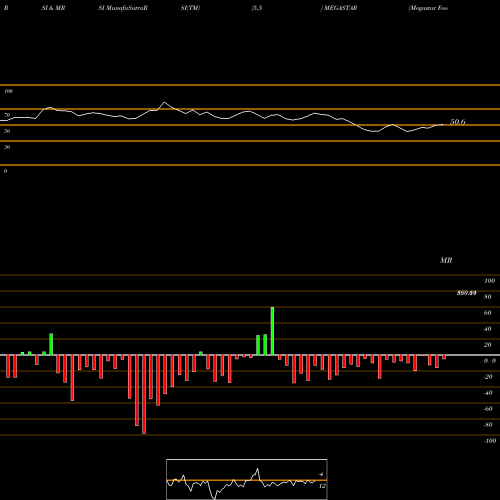The image size is (500, 500).
Task: Click the '12' label inside mini chart
Action: [x=322, y=486]
